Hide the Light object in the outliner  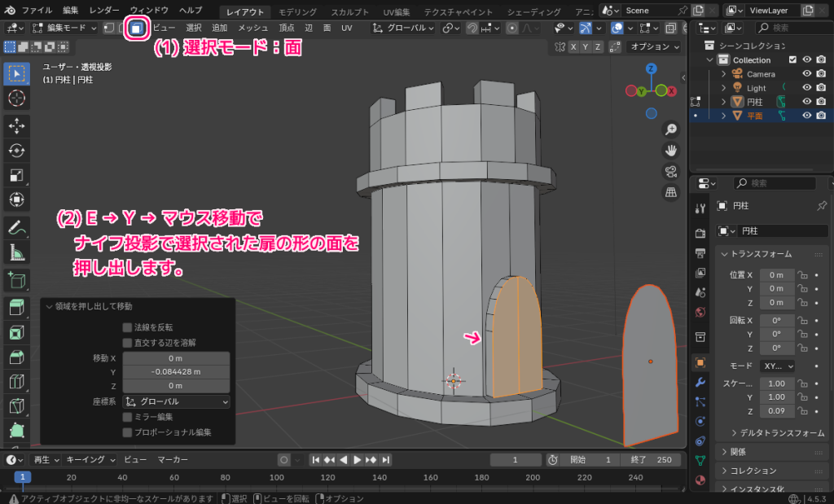tap(807, 87)
